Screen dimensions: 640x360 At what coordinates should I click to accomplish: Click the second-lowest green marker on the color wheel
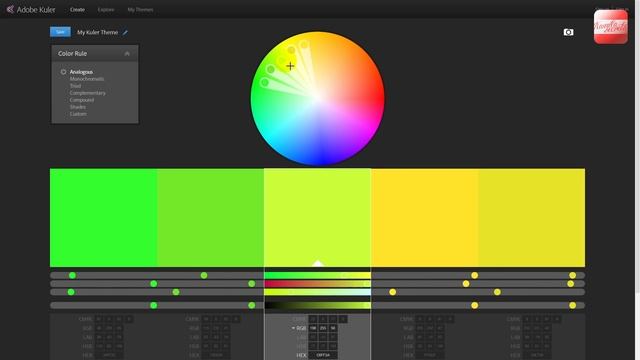270,69
